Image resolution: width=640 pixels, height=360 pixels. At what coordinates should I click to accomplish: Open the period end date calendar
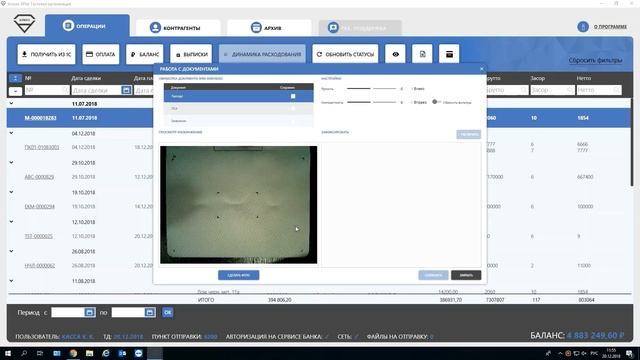click(150, 313)
